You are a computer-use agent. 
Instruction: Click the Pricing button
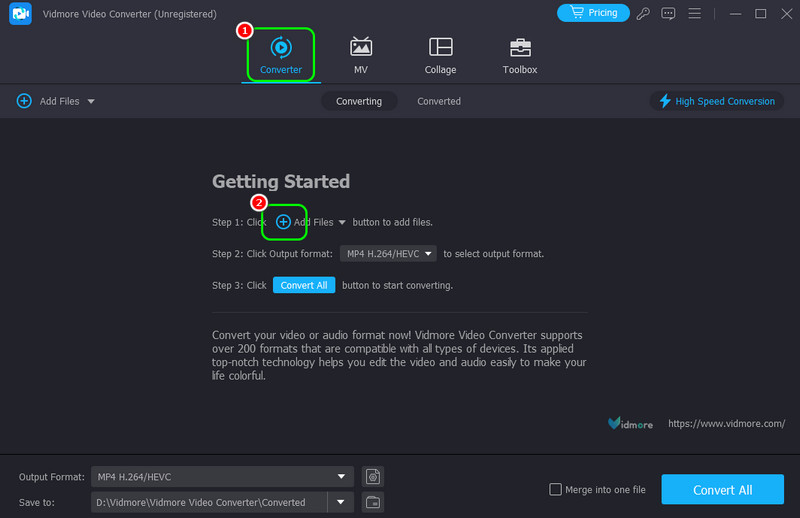coord(593,13)
